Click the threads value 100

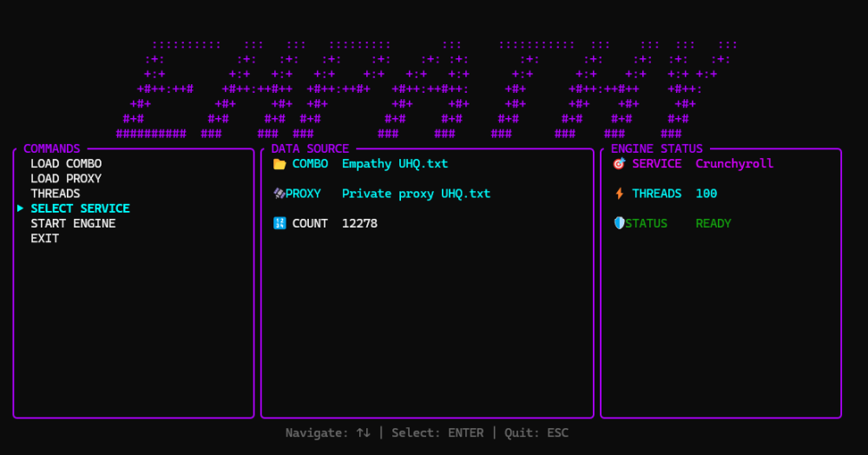(707, 194)
